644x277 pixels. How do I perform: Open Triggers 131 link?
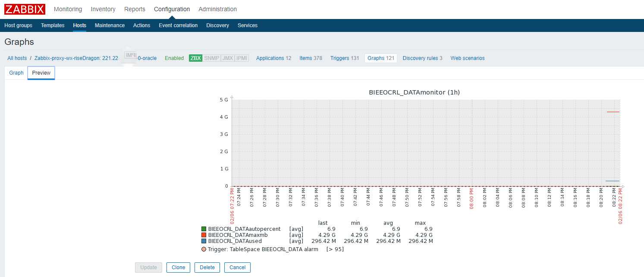point(345,58)
